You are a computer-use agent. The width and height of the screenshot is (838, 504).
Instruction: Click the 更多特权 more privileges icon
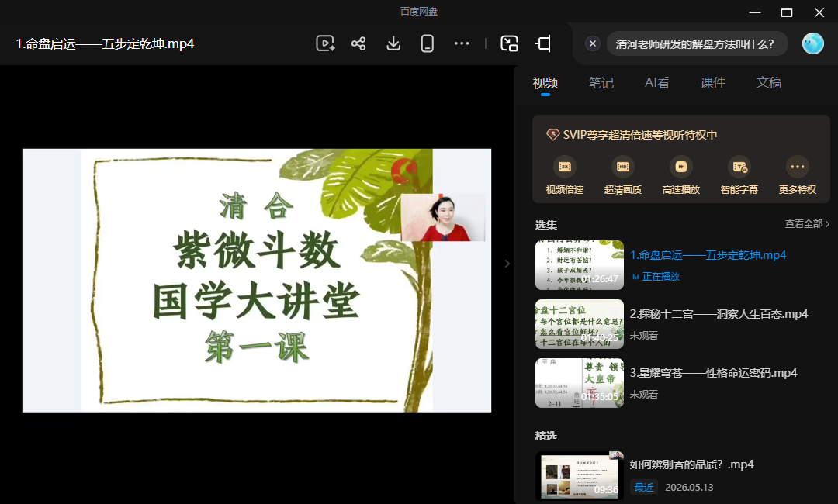click(x=798, y=167)
